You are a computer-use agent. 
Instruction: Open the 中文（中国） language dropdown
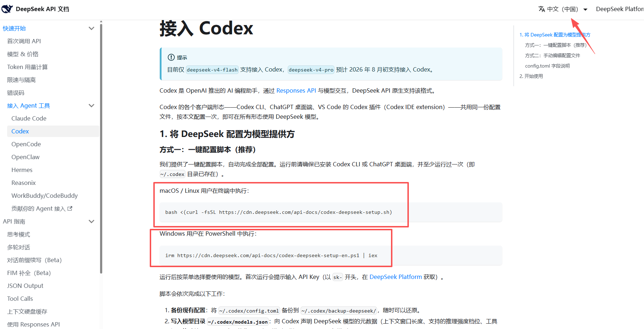click(563, 9)
